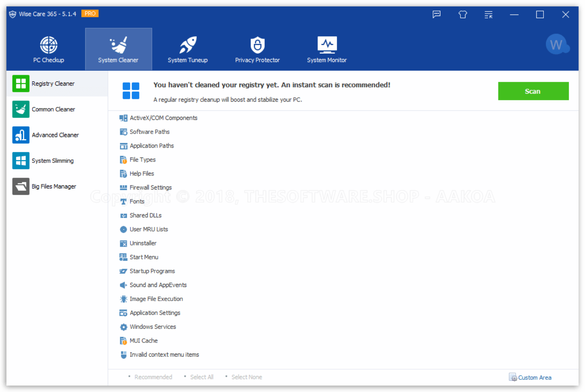Click the Wise Care 365 logo icon
Screen dimensions: 585x392
coord(13,14)
